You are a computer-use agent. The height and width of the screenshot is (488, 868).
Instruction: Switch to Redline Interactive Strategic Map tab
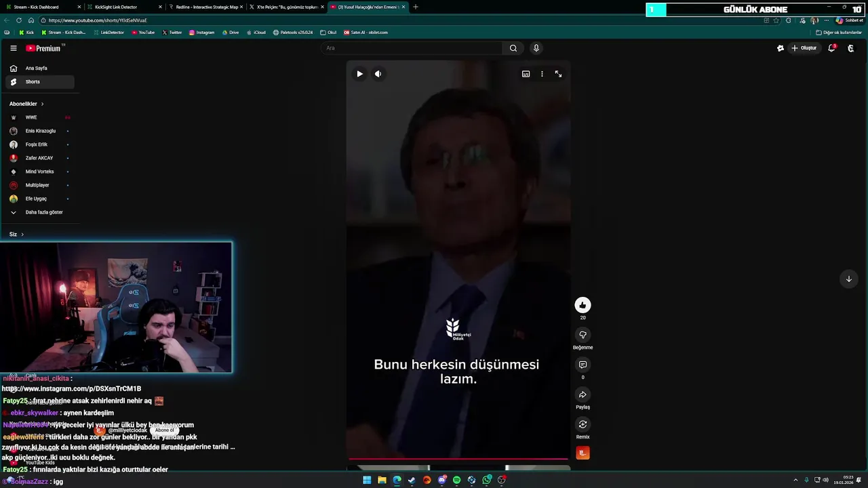click(x=207, y=7)
